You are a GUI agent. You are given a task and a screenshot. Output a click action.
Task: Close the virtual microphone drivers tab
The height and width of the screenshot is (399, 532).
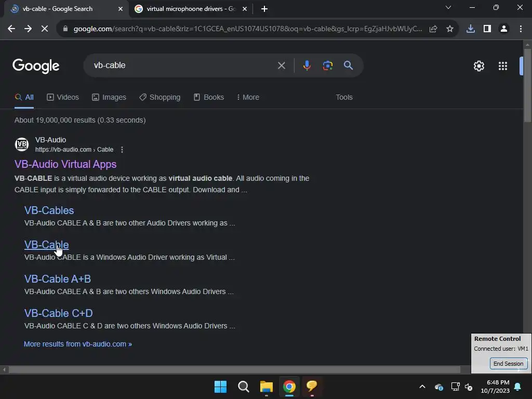point(245,9)
